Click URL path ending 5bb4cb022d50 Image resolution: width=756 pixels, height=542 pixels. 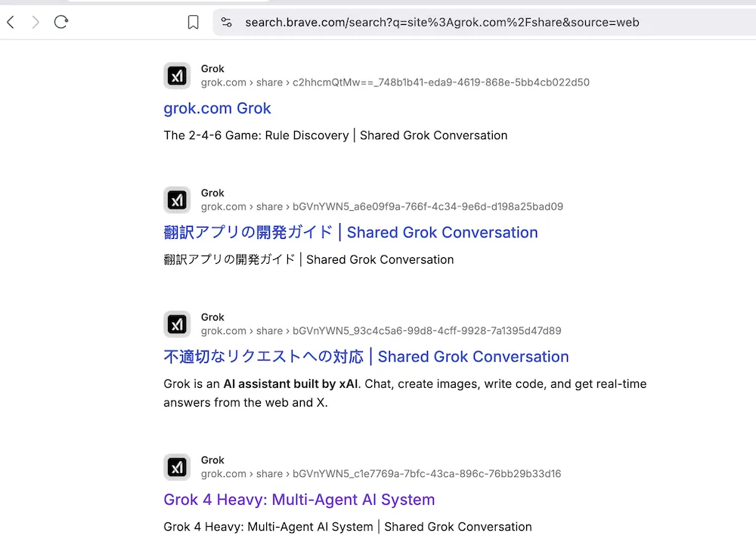pos(395,82)
